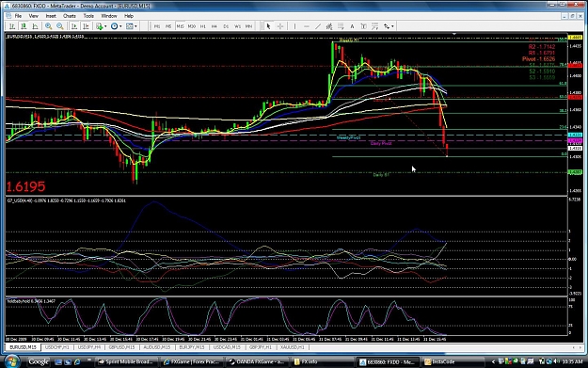Switch to the GBPUSD,M15 chart tab

[121, 347]
